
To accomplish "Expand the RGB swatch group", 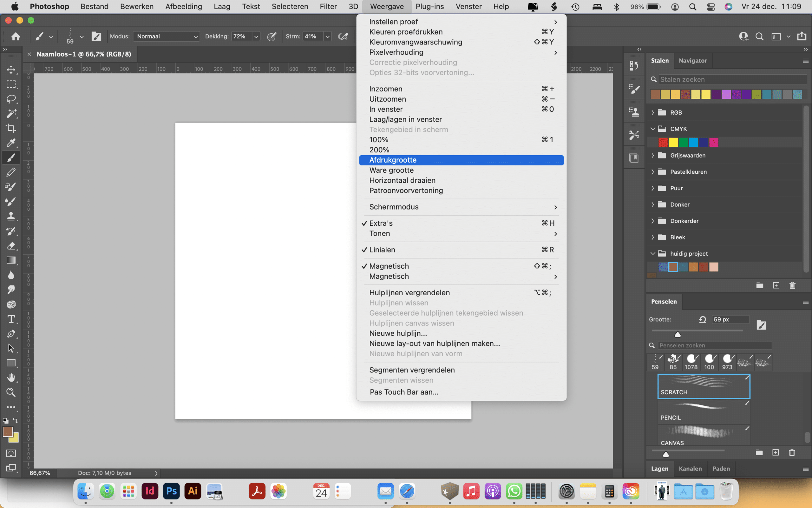I will 653,112.
